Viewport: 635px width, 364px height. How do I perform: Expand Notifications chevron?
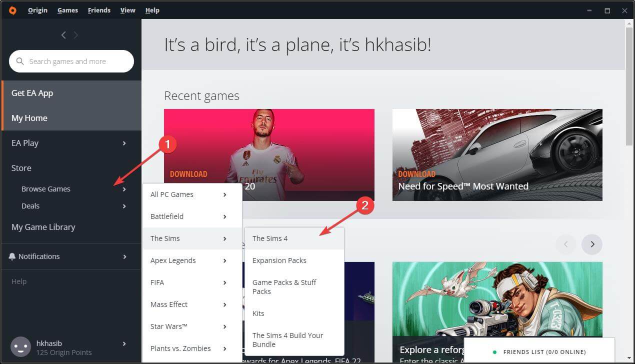click(124, 256)
